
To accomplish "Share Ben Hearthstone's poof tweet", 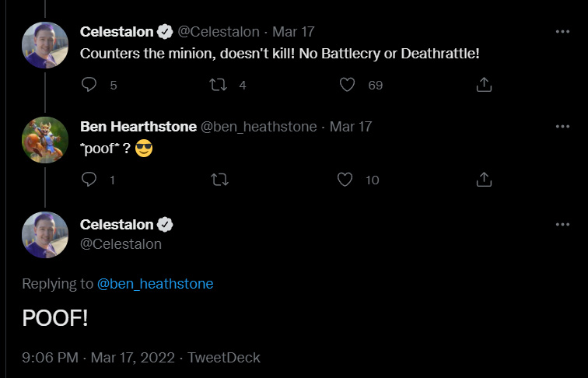I will pos(483,180).
